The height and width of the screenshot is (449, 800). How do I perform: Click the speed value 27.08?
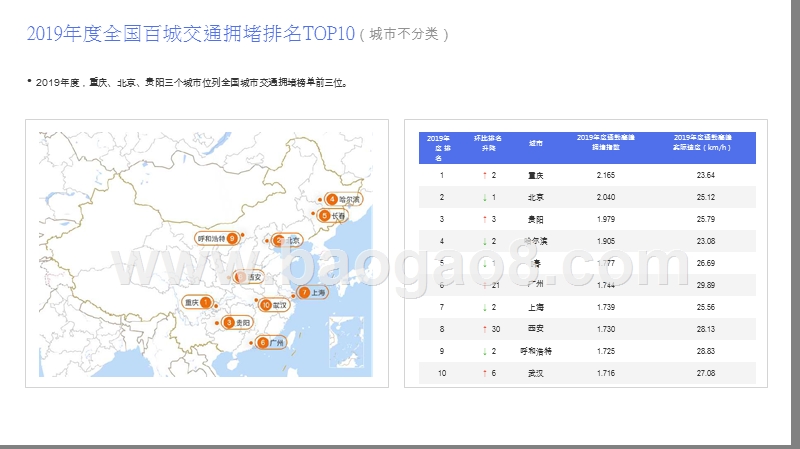click(706, 373)
